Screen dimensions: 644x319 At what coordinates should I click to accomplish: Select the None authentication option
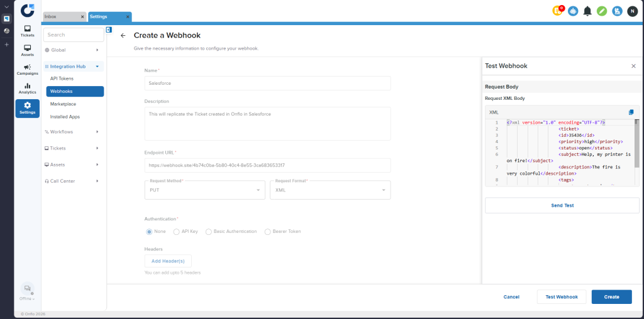pyautogui.click(x=150, y=232)
